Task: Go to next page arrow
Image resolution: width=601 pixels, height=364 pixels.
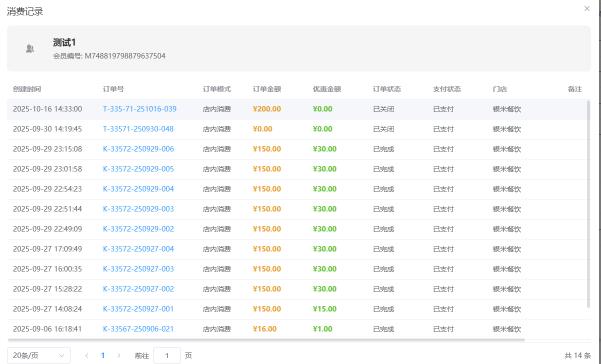Action: (x=119, y=355)
